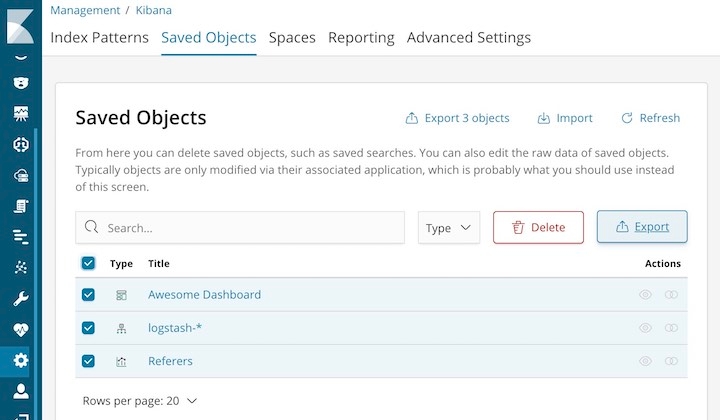Open the Reporting tab
The height and width of the screenshot is (420, 720).
click(361, 38)
